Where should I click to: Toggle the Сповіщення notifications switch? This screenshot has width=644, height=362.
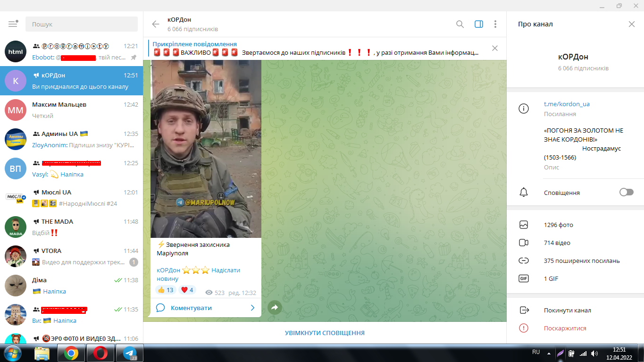pos(626,192)
